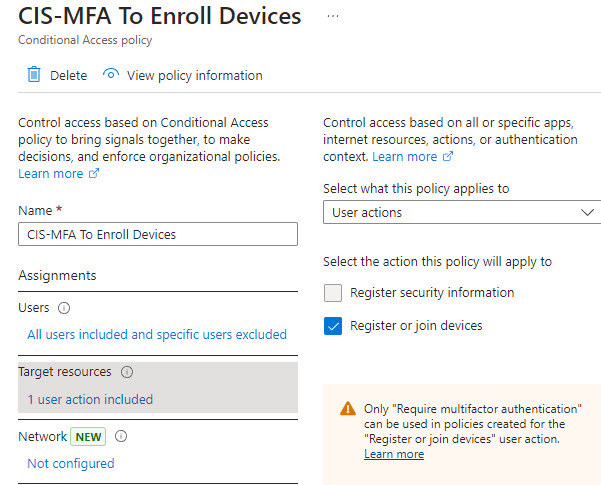Click the CIS-MFA To Enroll Devices page title

[x=160, y=16]
